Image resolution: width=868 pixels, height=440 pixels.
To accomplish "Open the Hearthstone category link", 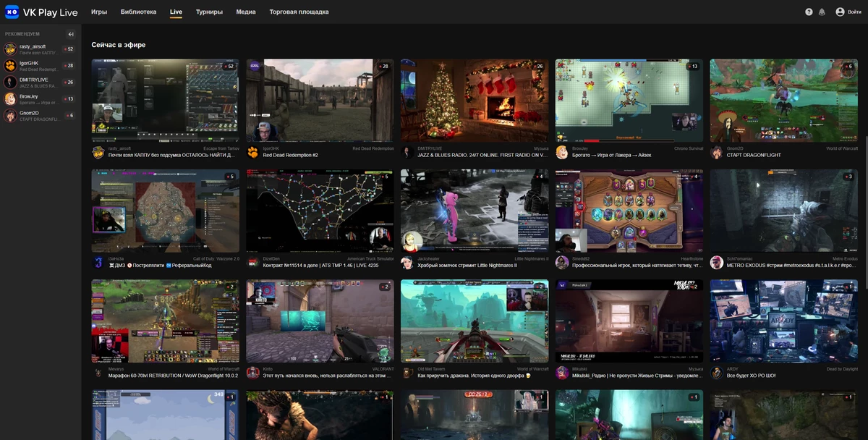I will pyautogui.click(x=692, y=258).
